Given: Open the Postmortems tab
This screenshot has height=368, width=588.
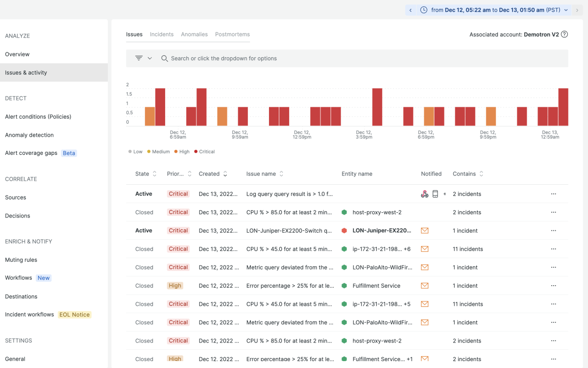Looking at the screenshot, I should pos(232,34).
